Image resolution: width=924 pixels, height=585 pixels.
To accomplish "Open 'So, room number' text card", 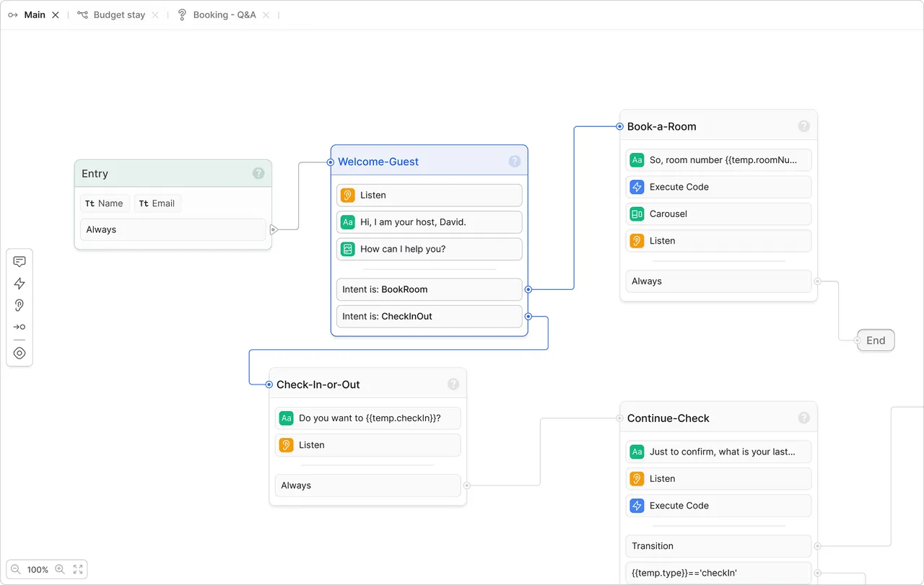I will 718,160.
